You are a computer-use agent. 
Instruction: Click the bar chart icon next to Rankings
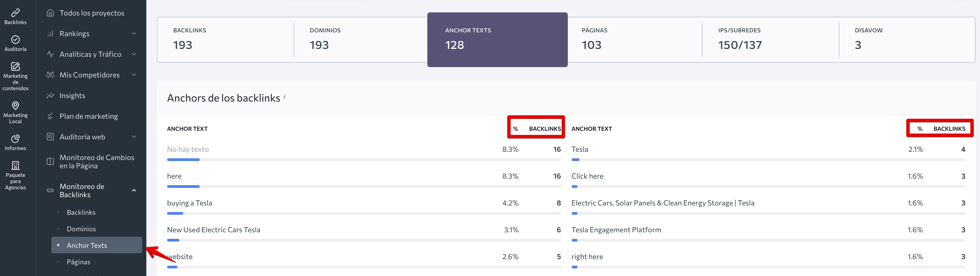tap(50, 33)
